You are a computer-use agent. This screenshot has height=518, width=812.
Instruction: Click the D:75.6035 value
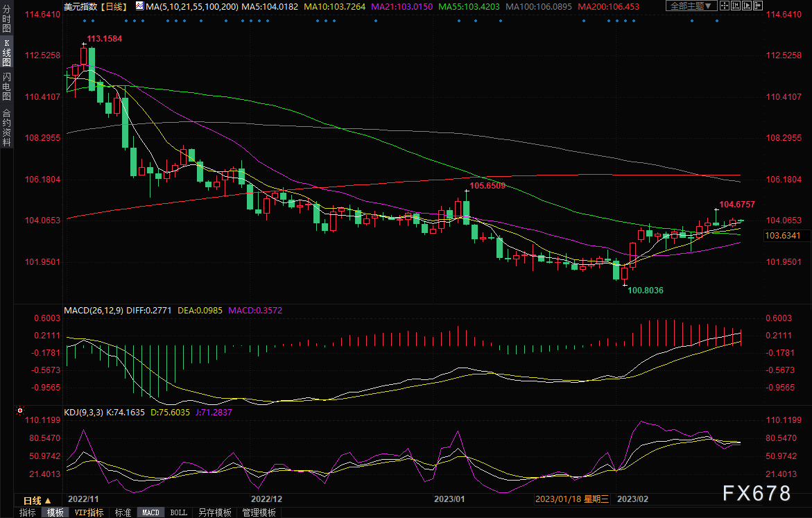(x=170, y=413)
